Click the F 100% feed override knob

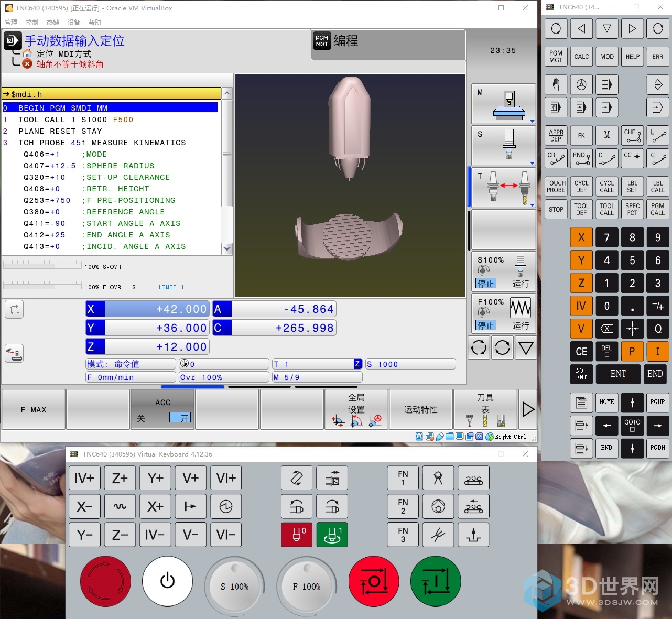tap(307, 586)
